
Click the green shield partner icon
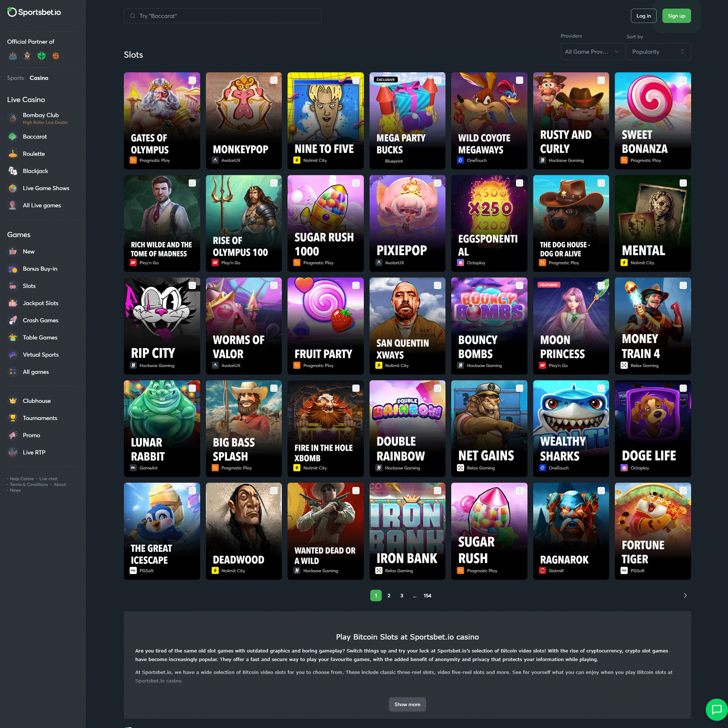41,56
